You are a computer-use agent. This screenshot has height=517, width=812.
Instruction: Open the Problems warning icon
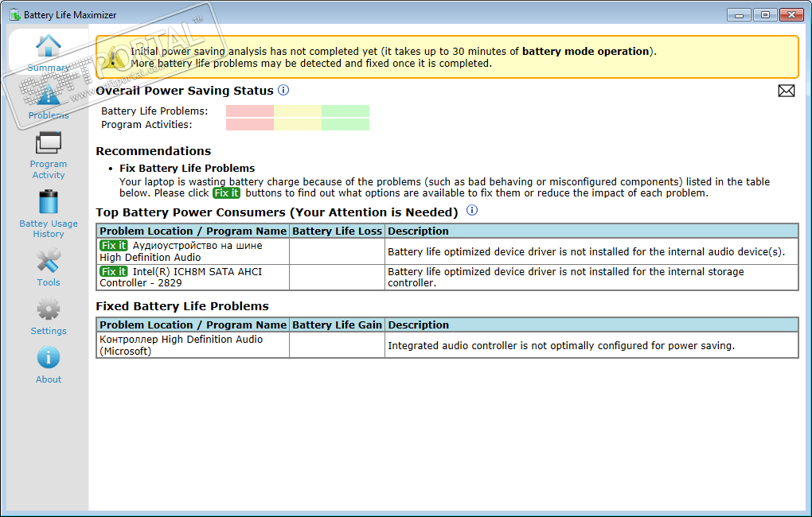click(48, 94)
